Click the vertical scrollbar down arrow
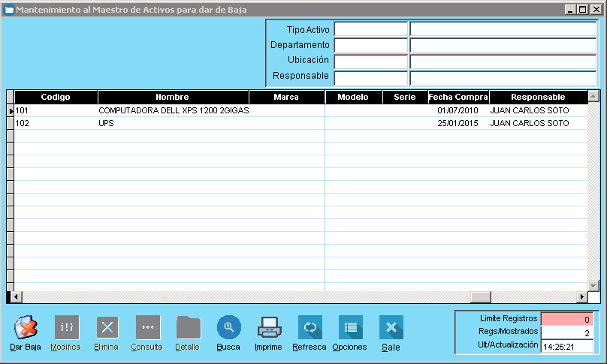The width and height of the screenshot is (607, 364). coord(593,285)
